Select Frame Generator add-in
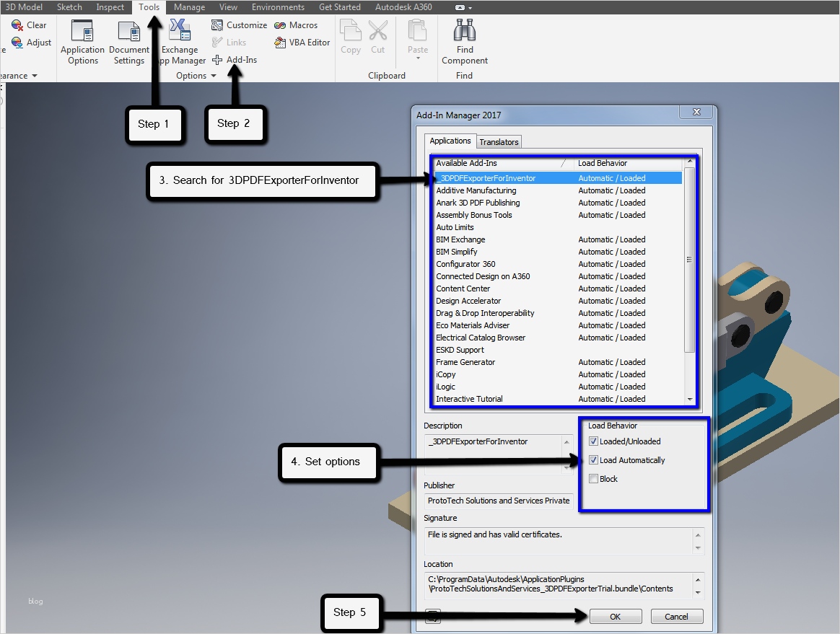This screenshot has width=840, height=634. (558, 362)
